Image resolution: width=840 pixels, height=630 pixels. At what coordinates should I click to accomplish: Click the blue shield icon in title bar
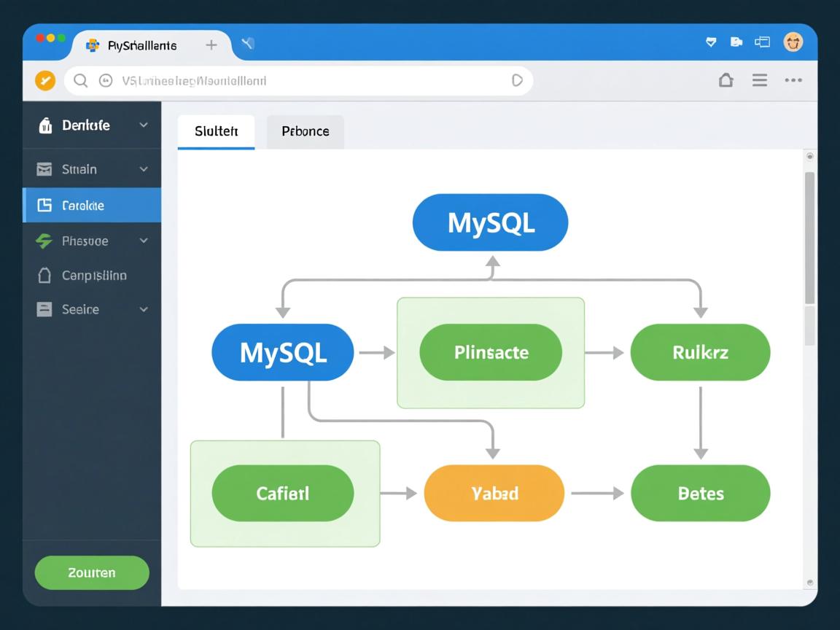pos(711,42)
